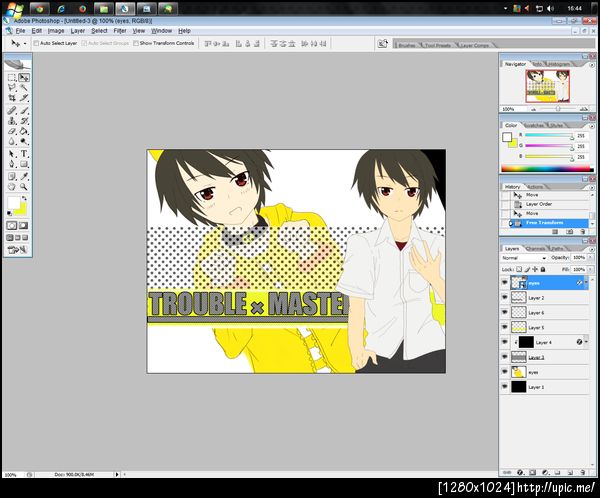Hide Layer 2 visibility eye

(x=505, y=297)
